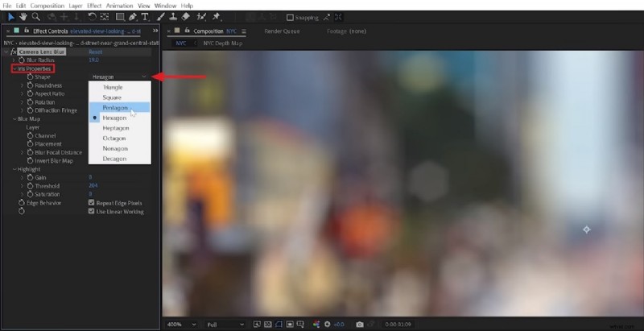Image resolution: width=644 pixels, height=331 pixels.
Task: Uncheck Use Linear Working
Action: click(92, 211)
